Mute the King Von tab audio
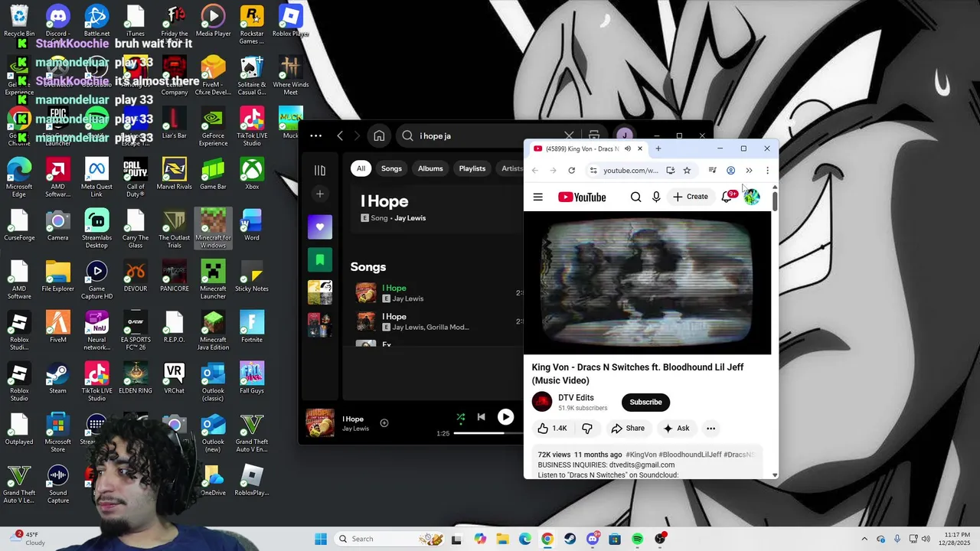This screenshot has height=551, width=980. (x=628, y=148)
